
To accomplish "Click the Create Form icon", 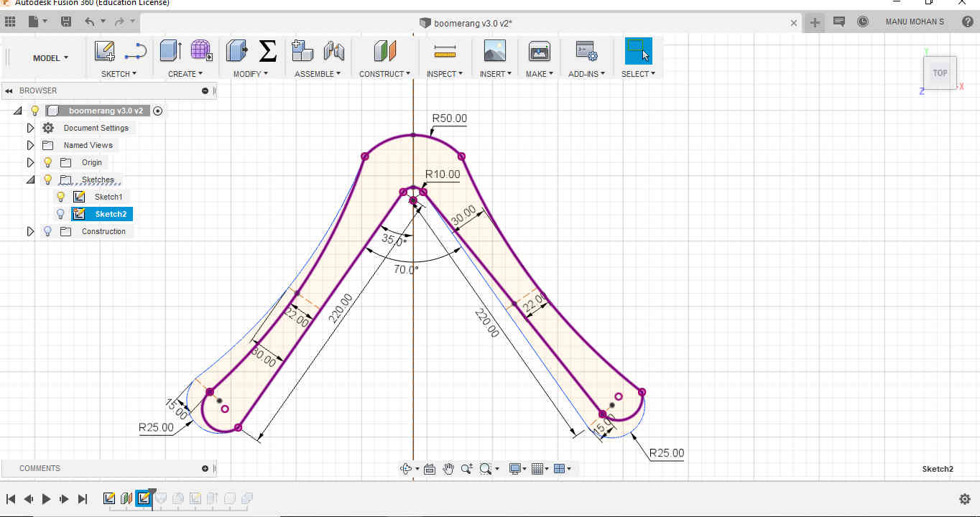I will 201,50.
